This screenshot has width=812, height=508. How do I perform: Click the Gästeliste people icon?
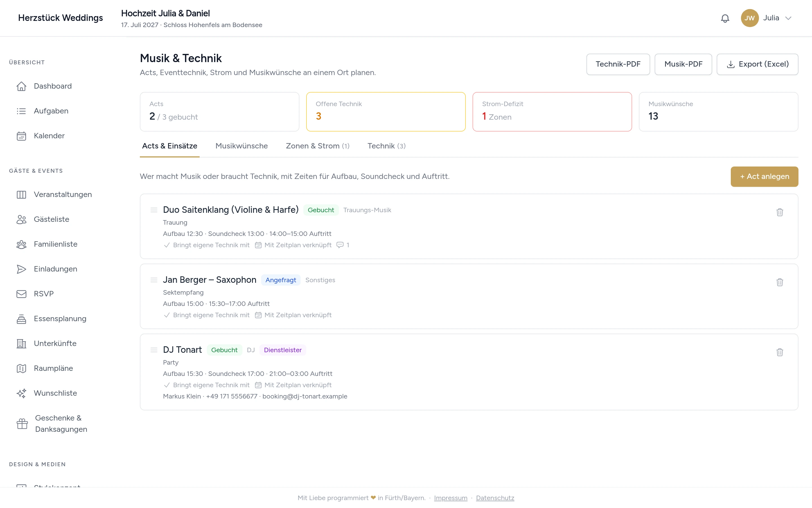click(21, 219)
